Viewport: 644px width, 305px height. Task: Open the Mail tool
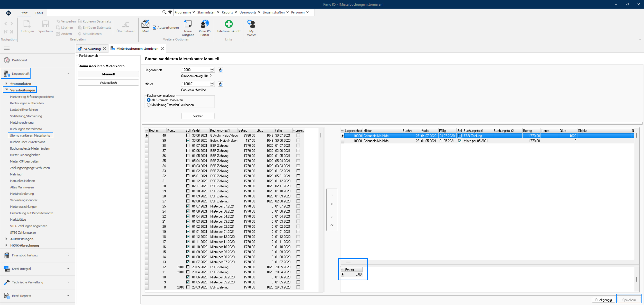(x=145, y=26)
